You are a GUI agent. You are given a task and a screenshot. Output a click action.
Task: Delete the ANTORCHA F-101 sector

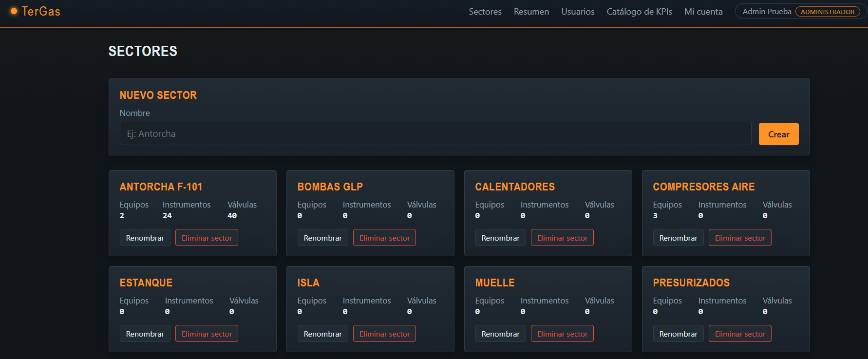pos(207,238)
